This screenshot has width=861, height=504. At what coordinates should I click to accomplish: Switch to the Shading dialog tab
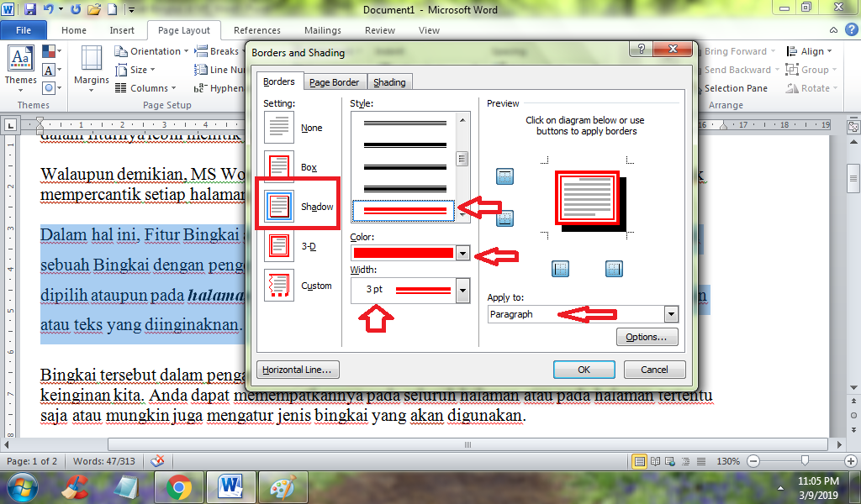(389, 82)
